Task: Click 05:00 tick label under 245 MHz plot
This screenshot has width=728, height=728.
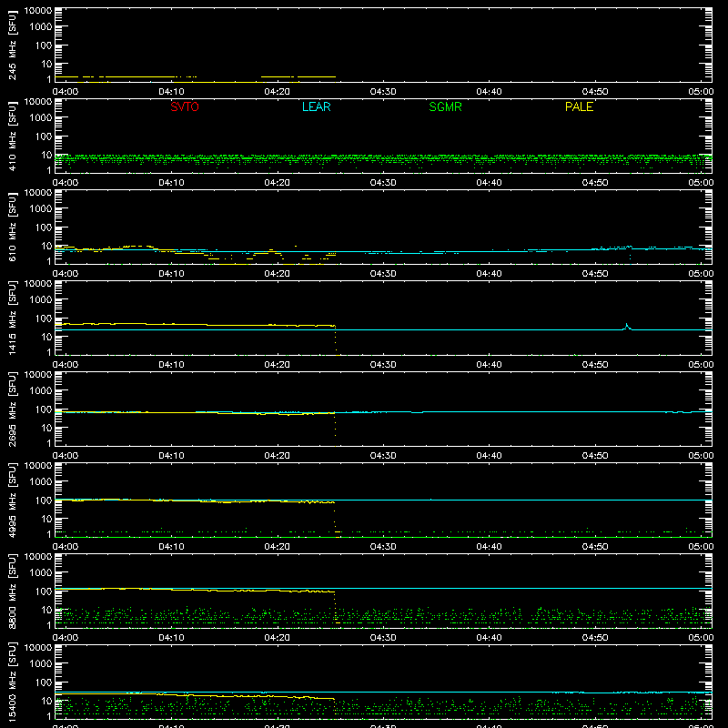Action: 701,92
